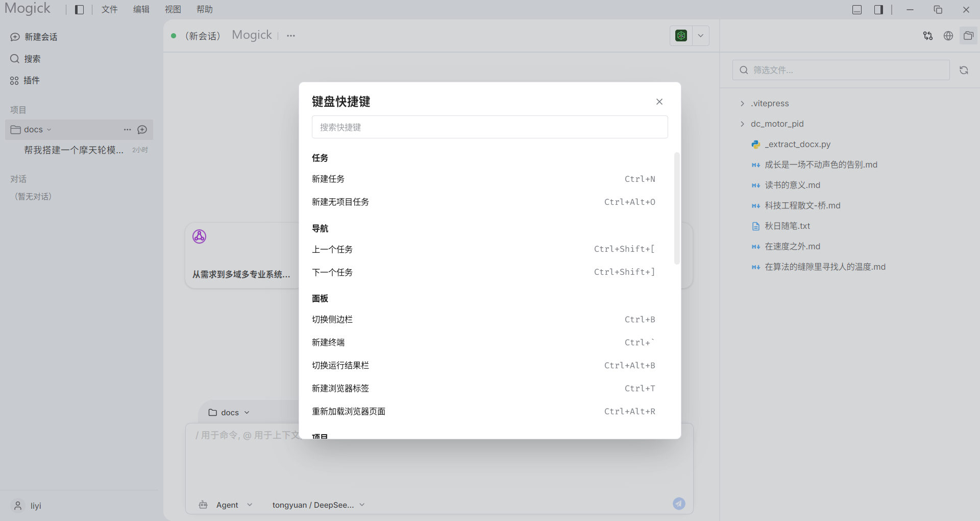The height and width of the screenshot is (521, 980).
Task: Open user profile liyi
Action: (x=27, y=506)
